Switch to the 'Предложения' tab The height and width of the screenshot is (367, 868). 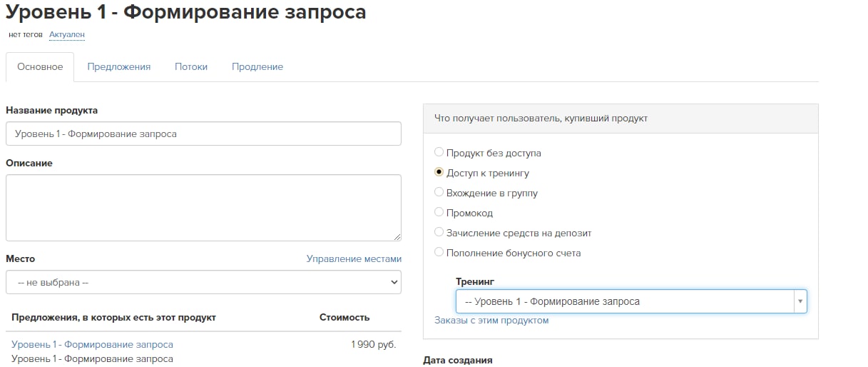(x=119, y=66)
